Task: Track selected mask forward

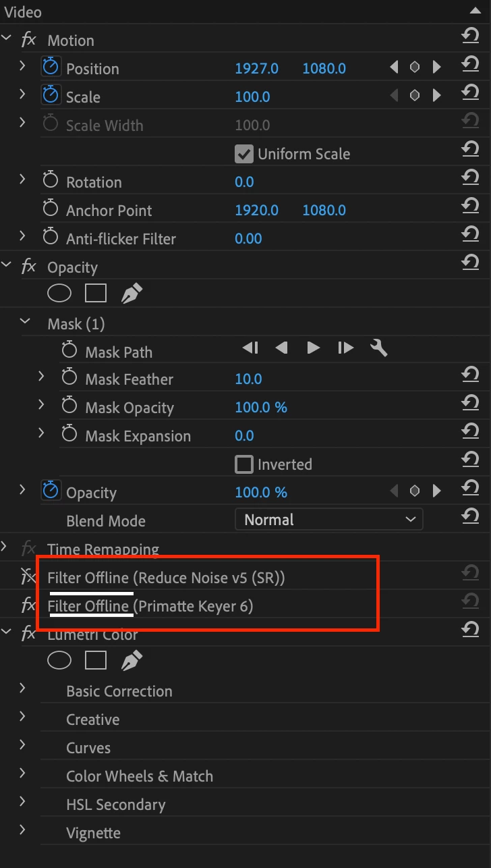Action: click(314, 348)
